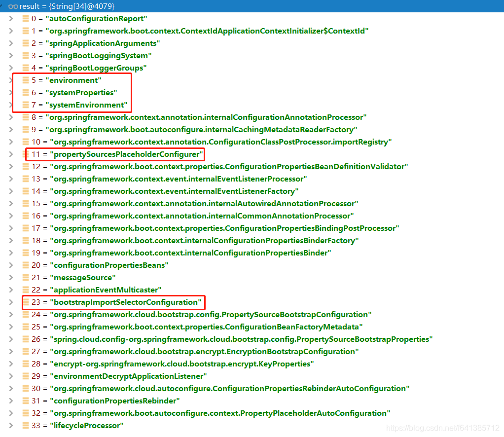Click the array icon of element 7 systemEnvironment
The image size is (504, 437).
(26, 105)
